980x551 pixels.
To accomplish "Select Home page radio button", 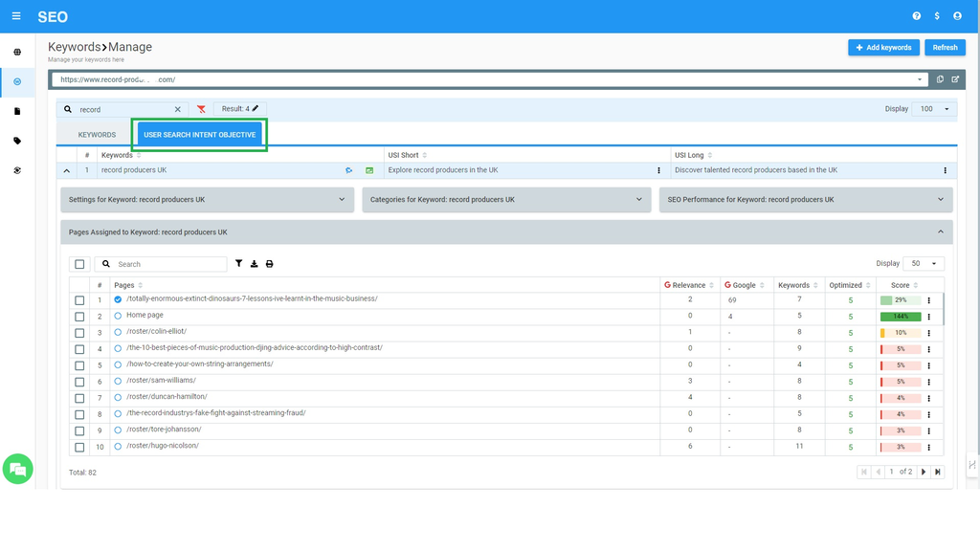I will tap(118, 316).
